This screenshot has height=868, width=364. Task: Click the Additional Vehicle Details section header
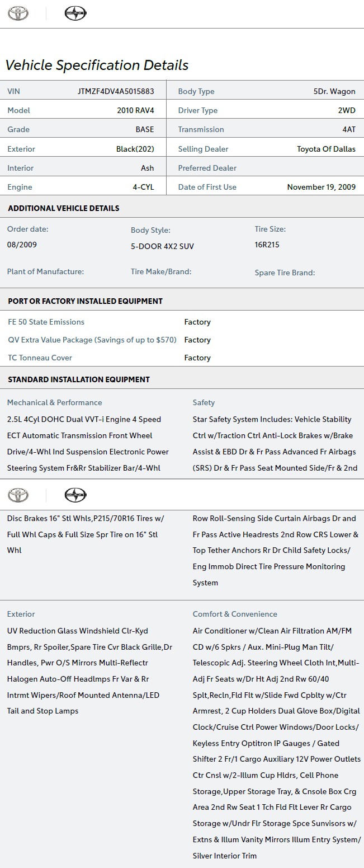coord(64,208)
